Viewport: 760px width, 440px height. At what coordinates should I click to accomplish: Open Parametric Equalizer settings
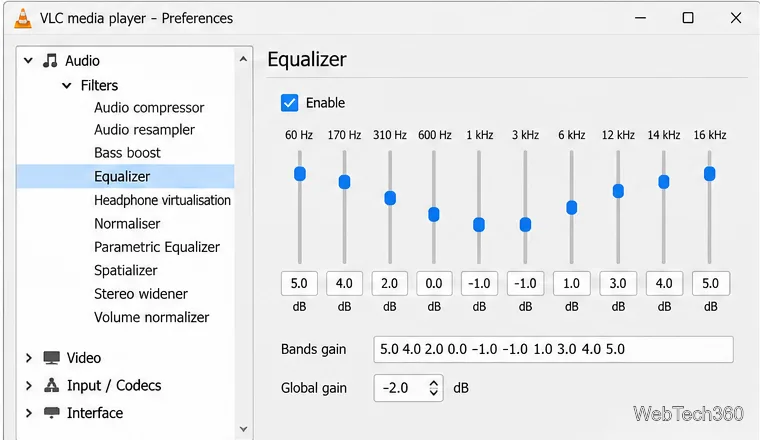157,247
